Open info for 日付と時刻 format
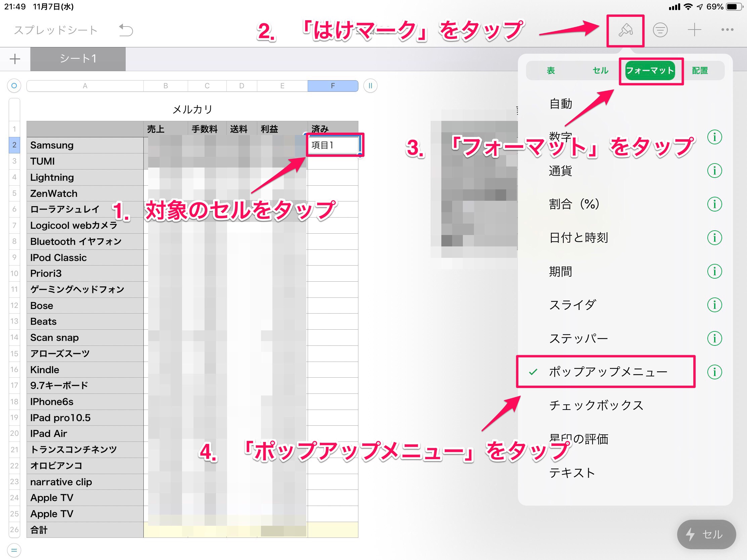The width and height of the screenshot is (747, 560). 714,238
